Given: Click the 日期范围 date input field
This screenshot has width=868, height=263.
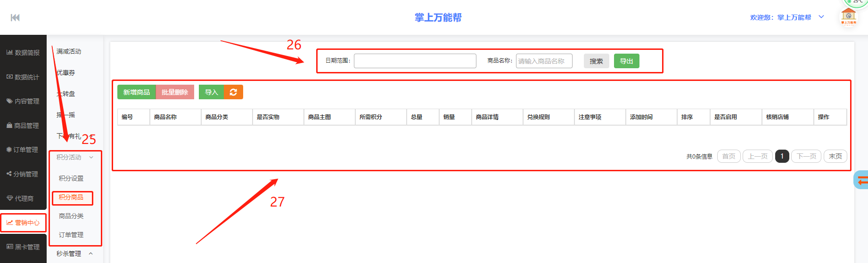Looking at the screenshot, I should pos(415,61).
